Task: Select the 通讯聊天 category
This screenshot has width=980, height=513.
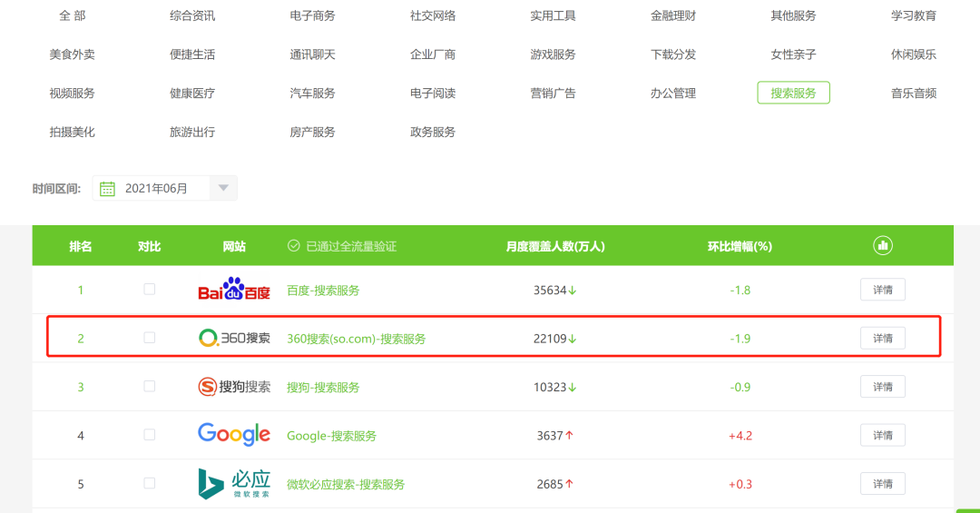Action: tap(312, 54)
